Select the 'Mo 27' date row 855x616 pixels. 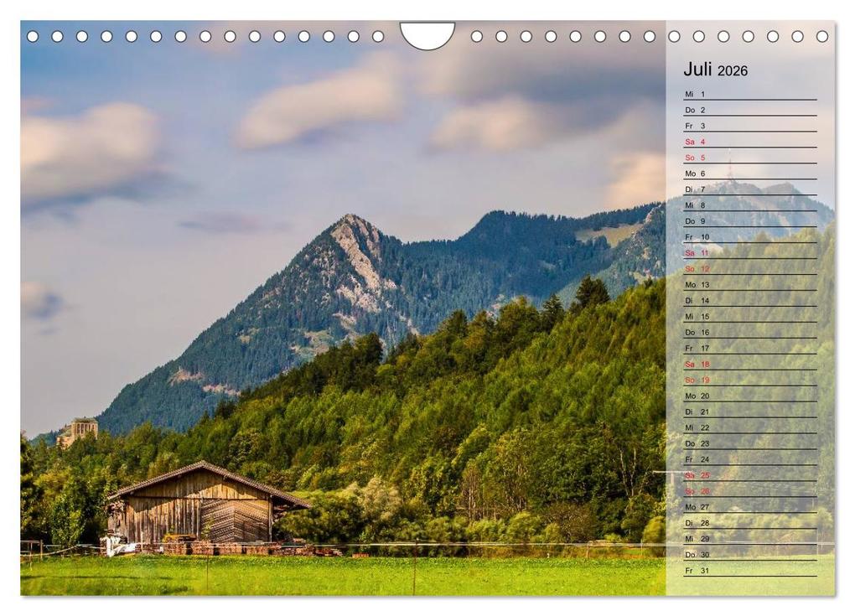[x=750, y=506]
